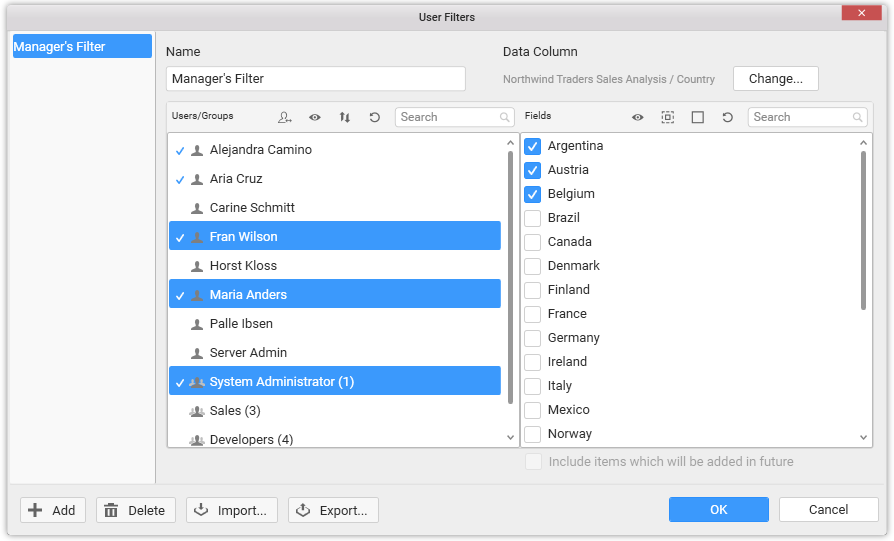Click the reset icon in Users/Groups toolbar
894x541 pixels.
click(375, 117)
